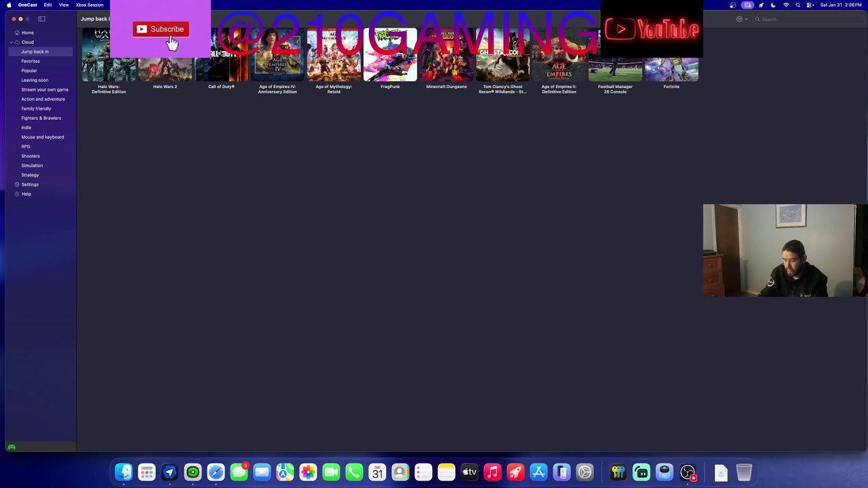The image size is (868, 488).
Task: Open Contacts from the Dock
Action: click(x=400, y=472)
